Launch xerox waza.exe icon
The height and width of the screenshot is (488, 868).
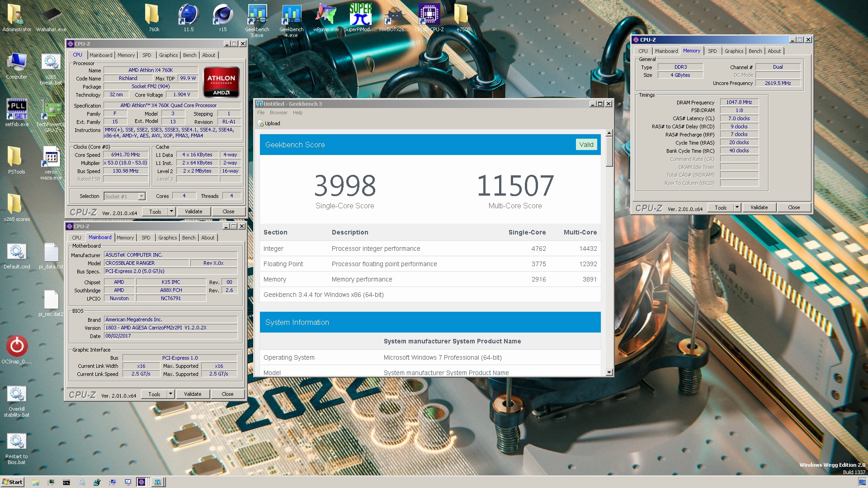(51, 164)
